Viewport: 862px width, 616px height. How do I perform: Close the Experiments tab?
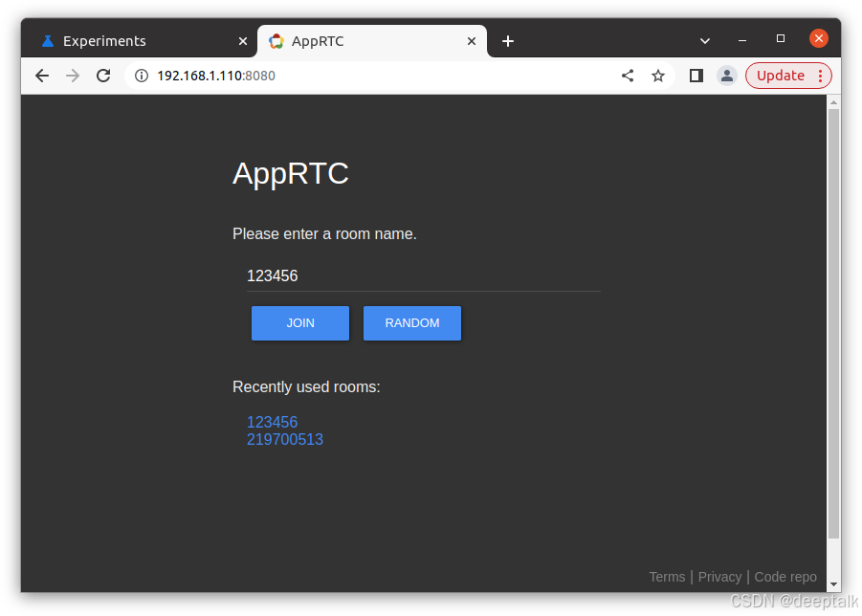242,41
